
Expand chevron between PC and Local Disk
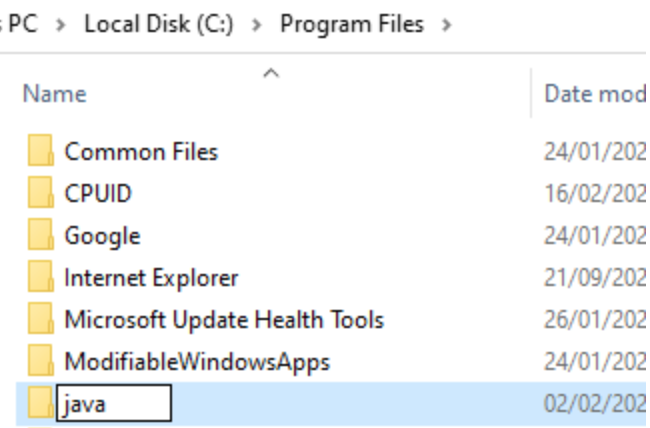click(61, 25)
